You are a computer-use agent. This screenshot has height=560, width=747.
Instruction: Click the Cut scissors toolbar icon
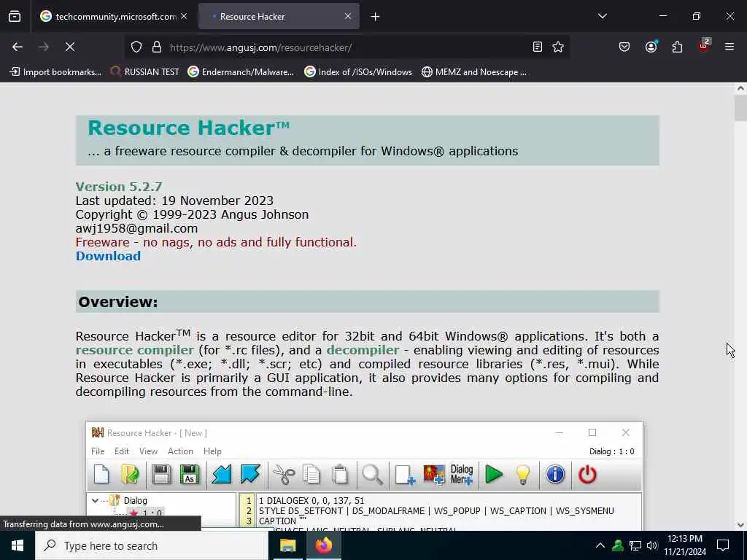[x=284, y=475]
